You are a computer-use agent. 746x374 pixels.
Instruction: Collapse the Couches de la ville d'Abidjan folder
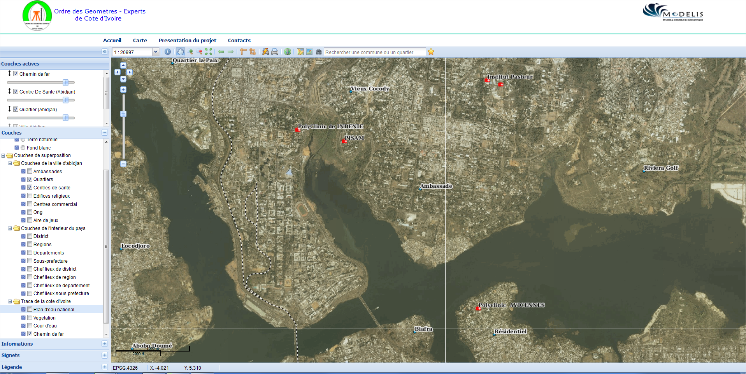click(x=10, y=163)
